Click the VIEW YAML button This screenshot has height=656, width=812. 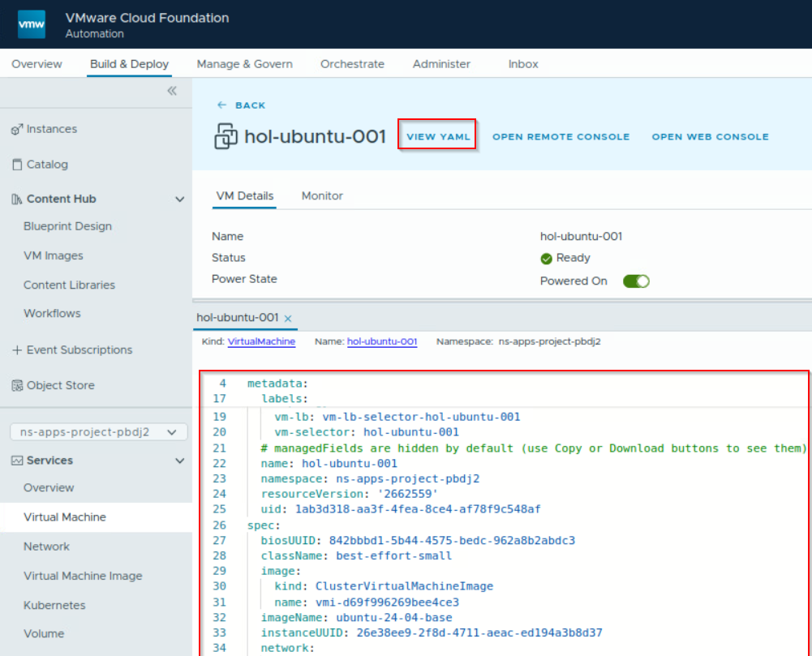click(437, 137)
